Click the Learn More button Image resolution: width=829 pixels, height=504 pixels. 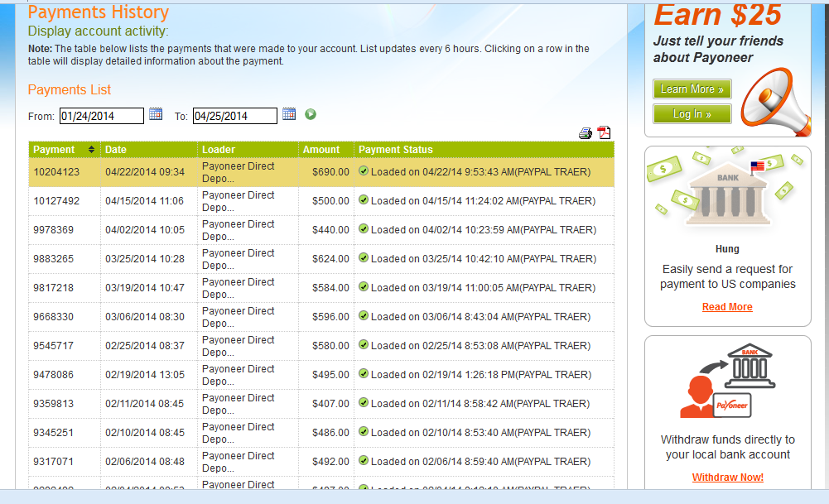tap(692, 89)
